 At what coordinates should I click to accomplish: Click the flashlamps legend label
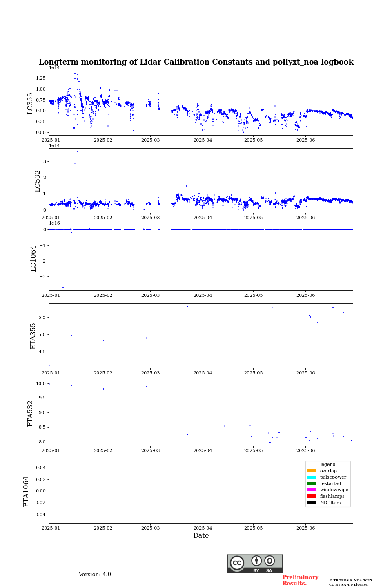[x=332, y=497]
